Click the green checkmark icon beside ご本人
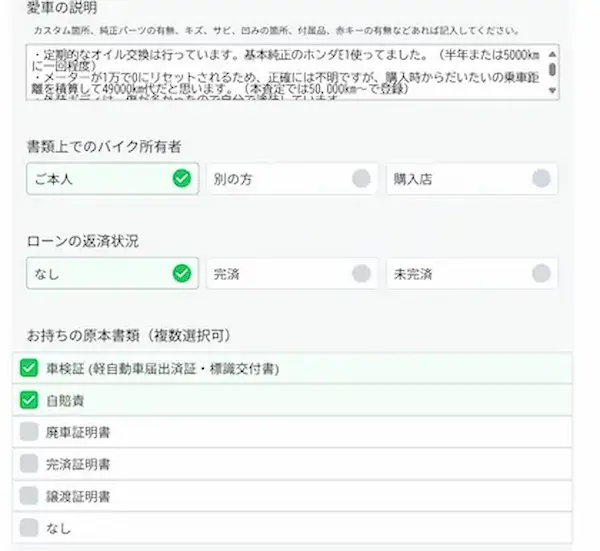600x551 pixels. click(181, 179)
